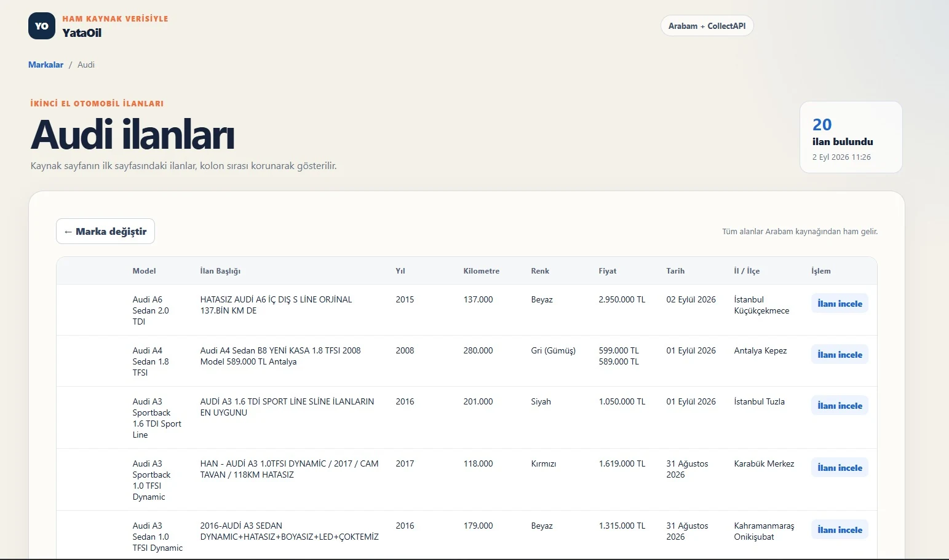Click the 20 ilan bulundu counter card
The width and height of the screenshot is (949, 560).
[x=851, y=137]
